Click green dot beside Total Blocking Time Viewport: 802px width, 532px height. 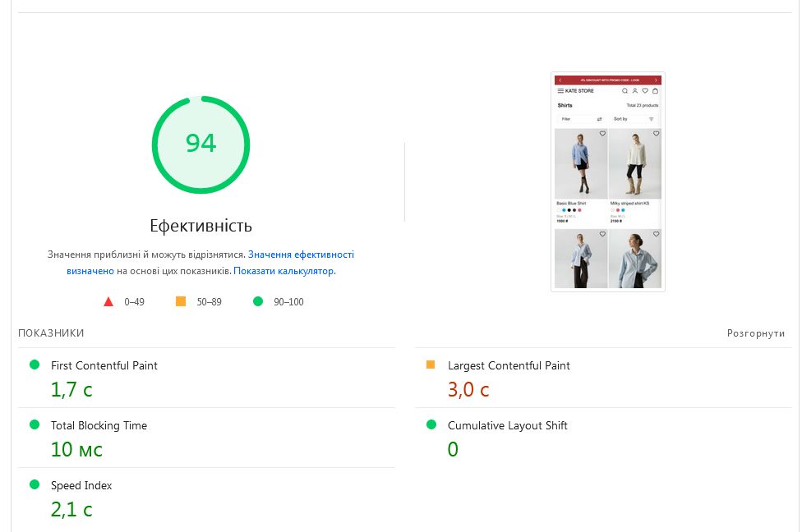pos(35,424)
